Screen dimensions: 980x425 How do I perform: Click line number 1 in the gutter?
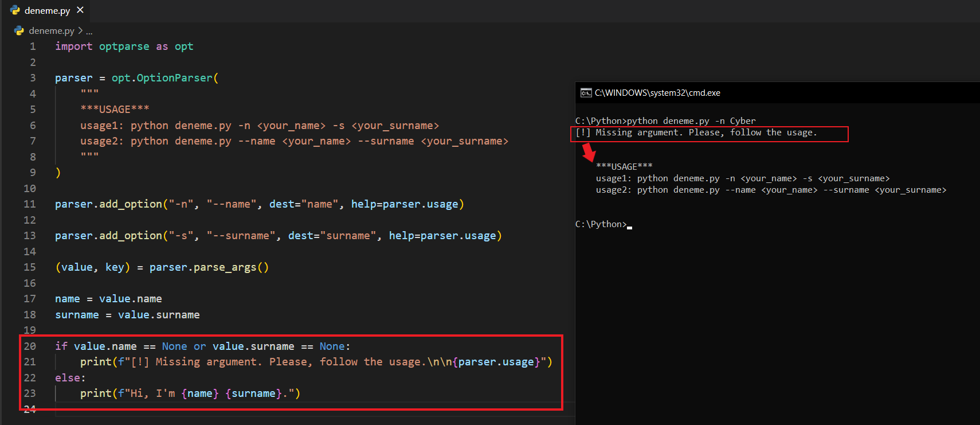(33, 46)
